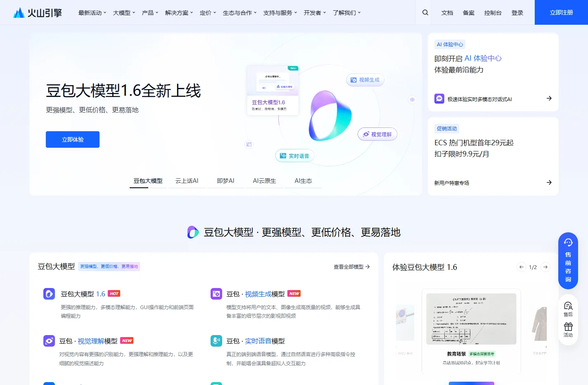
Task: Click the 实时语音 bubble in banner
Action: pyautogui.click(x=295, y=156)
